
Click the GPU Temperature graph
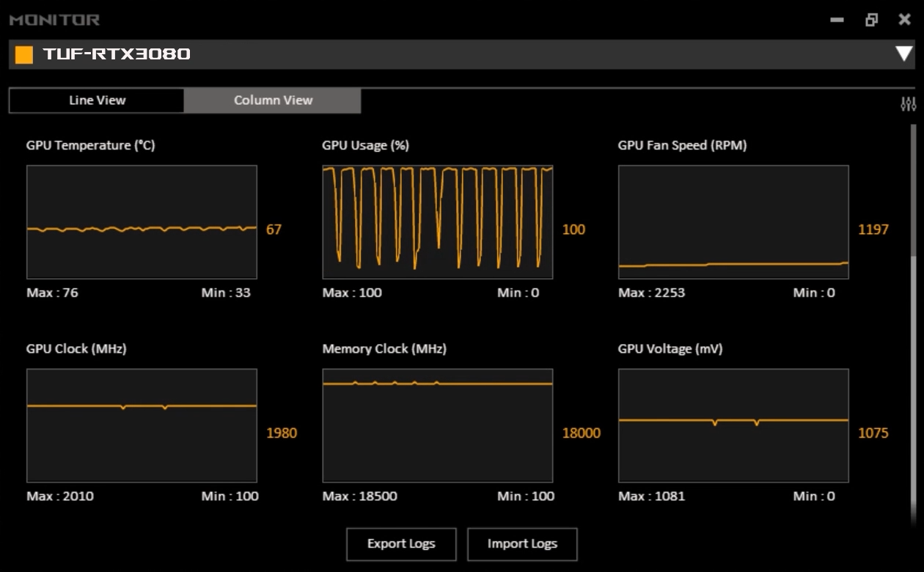pyautogui.click(x=142, y=221)
